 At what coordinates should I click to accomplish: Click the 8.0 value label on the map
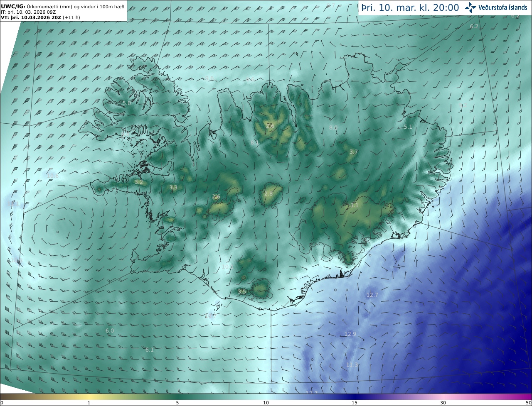(x=333, y=127)
